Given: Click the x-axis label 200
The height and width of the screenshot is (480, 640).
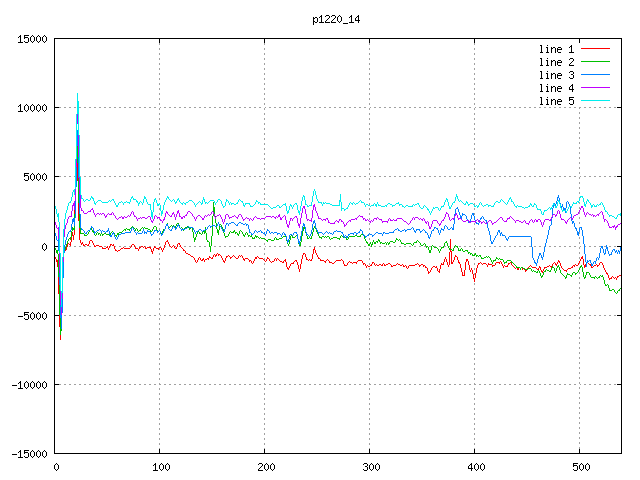Looking at the screenshot, I should click(266, 467).
